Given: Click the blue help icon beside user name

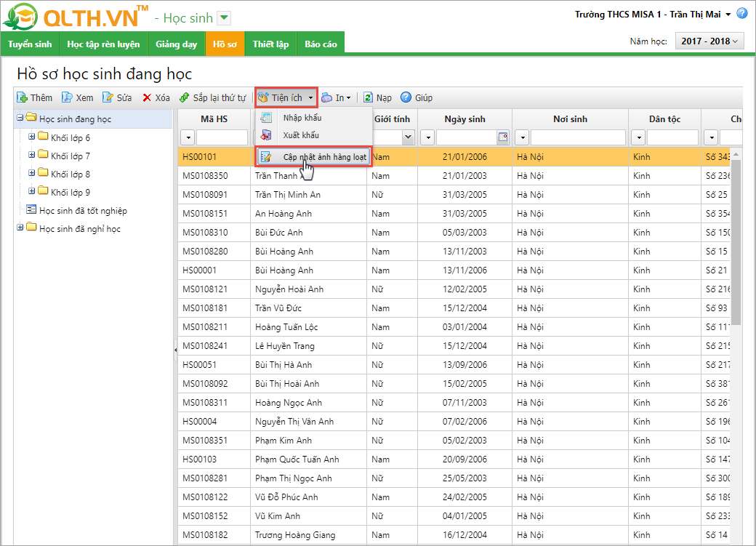Looking at the screenshot, I should (741, 14).
